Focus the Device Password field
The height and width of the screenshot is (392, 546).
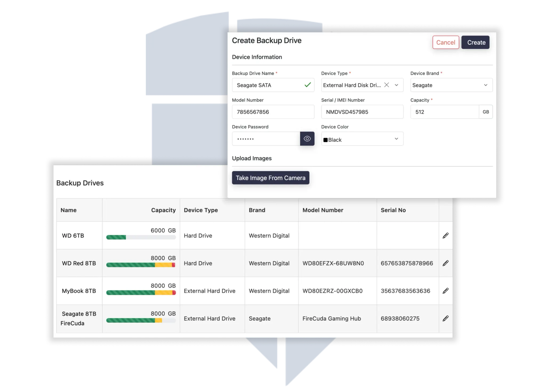pos(266,139)
